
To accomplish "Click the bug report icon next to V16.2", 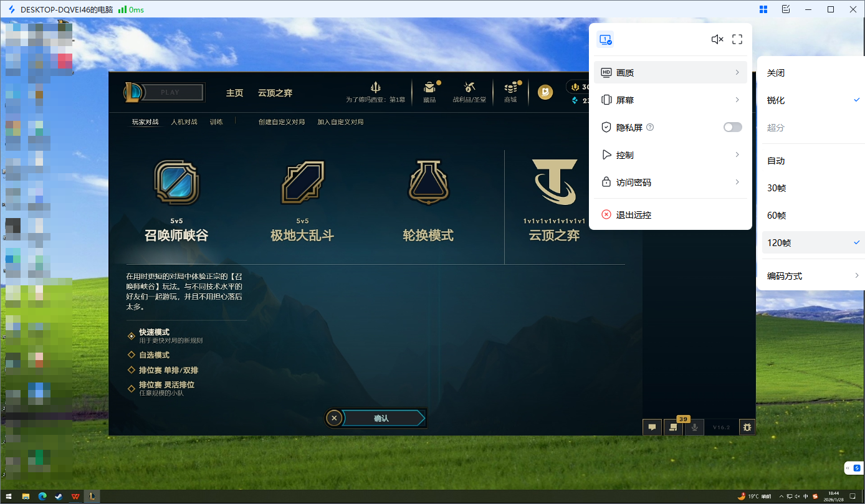I will tap(747, 427).
